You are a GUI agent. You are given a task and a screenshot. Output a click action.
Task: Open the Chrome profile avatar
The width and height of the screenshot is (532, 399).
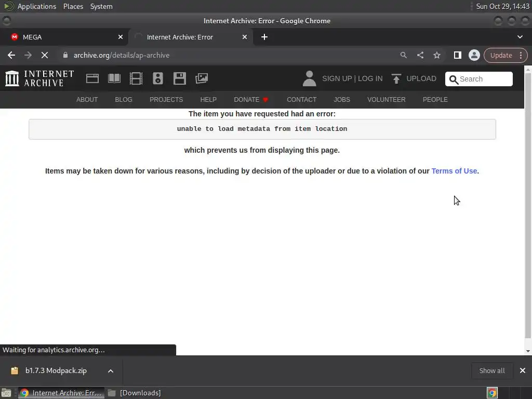(474, 55)
